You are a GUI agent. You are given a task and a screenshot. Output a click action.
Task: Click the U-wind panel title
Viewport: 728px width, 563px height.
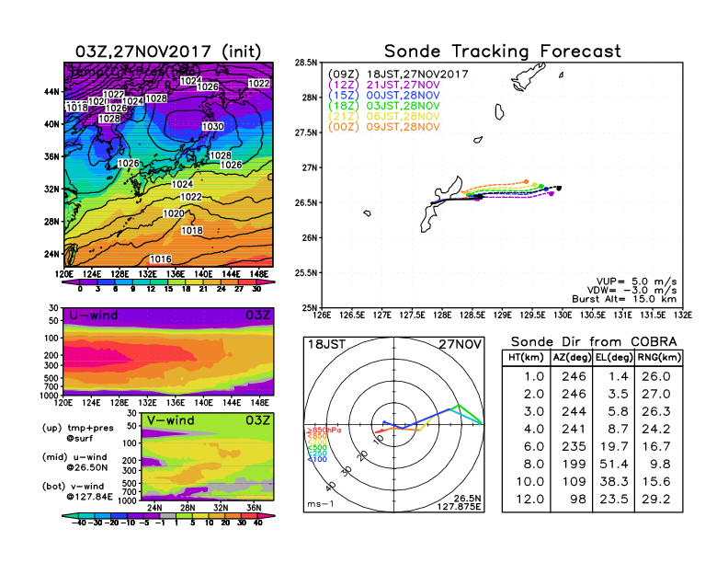pyautogui.click(x=89, y=316)
